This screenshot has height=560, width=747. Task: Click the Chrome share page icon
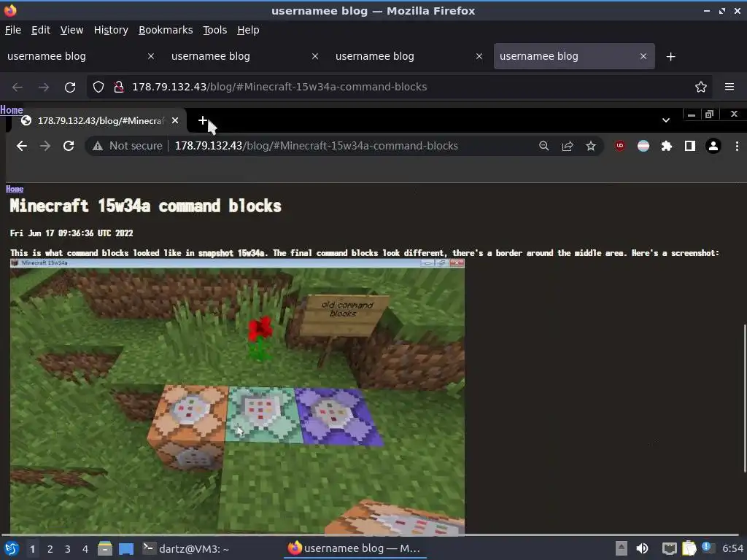pos(568,146)
